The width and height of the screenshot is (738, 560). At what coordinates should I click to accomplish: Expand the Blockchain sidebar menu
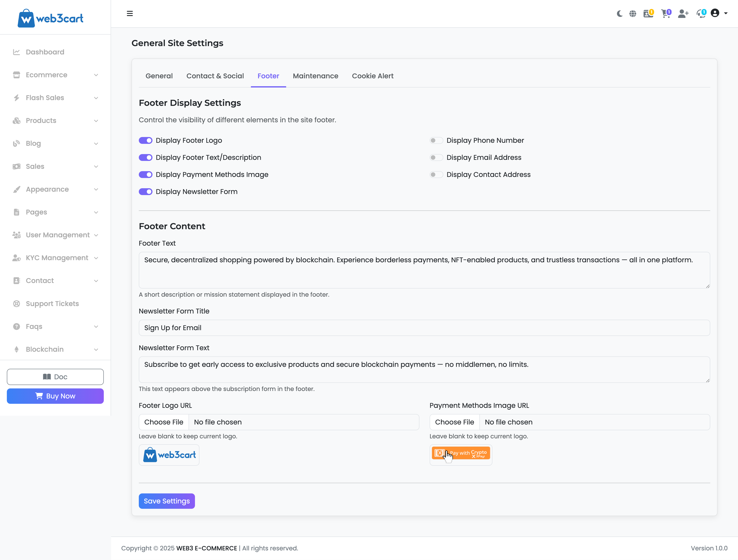tap(55, 349)
